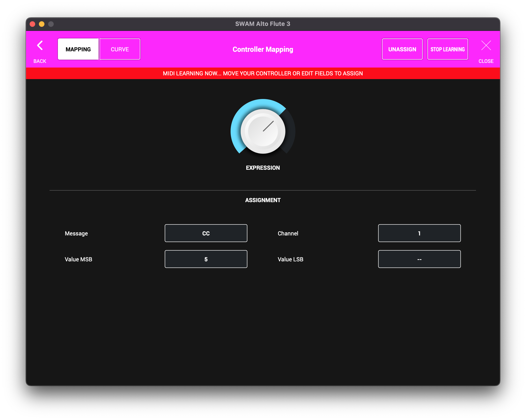The width and height of the screenshot is (526, 420).
Task: Click the back arrow icon
Action: (x=40, y=46)
